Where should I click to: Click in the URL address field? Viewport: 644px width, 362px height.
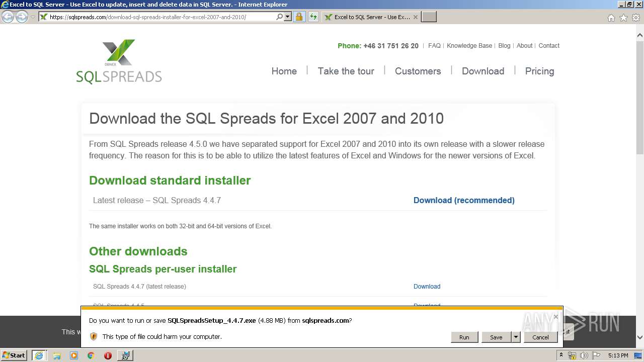click(161, 17)
